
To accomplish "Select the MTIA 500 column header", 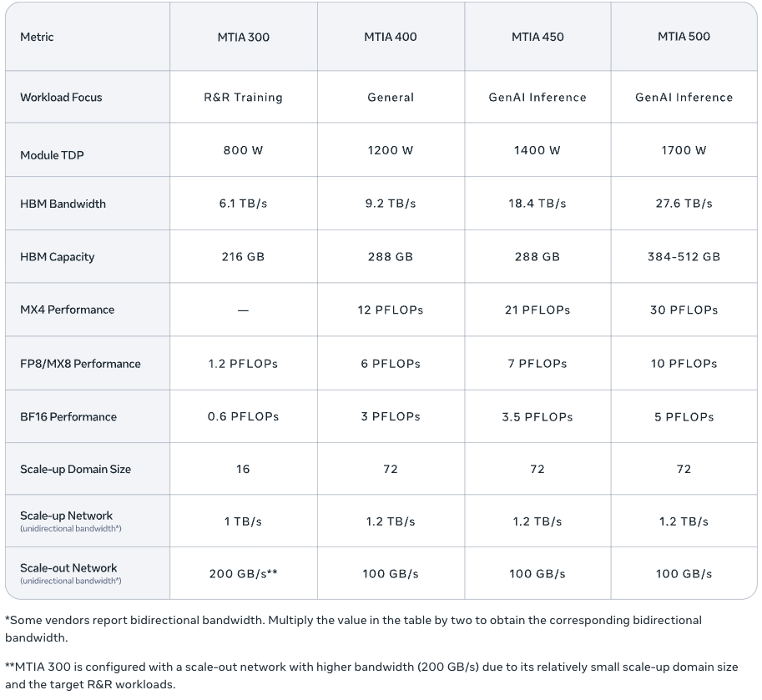I will [x=684, y=37].
